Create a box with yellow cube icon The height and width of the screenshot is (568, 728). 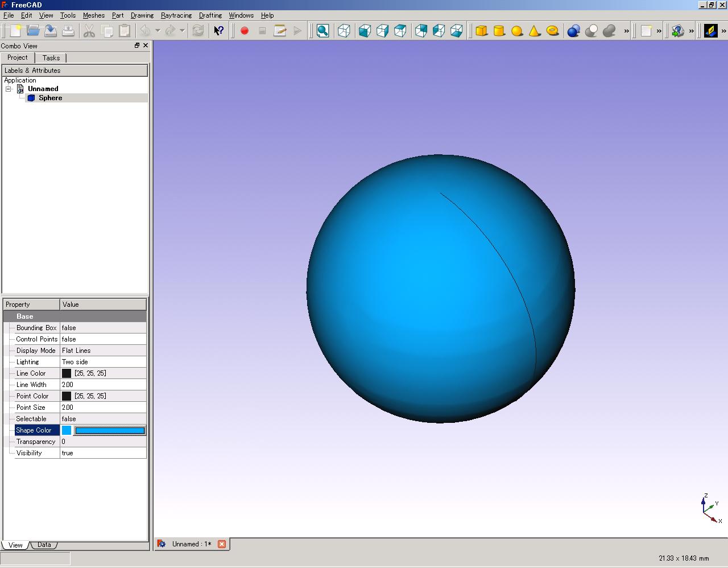(x=482, y=31)
